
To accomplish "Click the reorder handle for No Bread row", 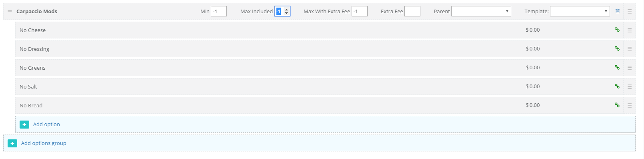I will click(630, 105).
